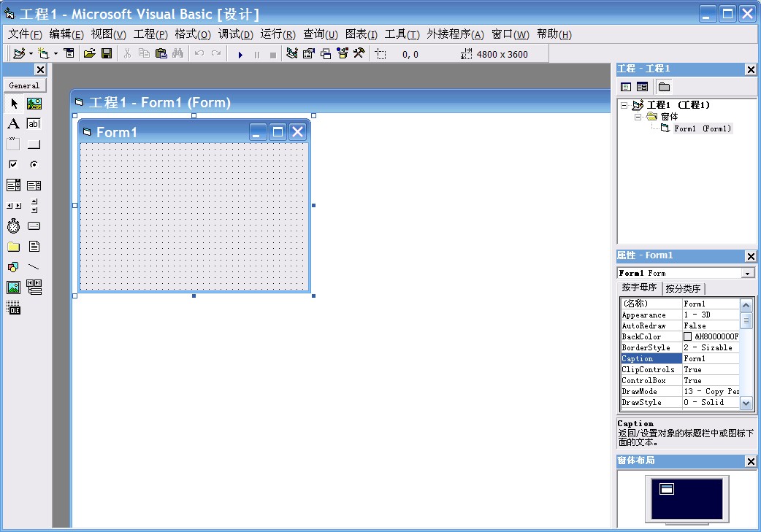Screen dimensions: 761x532
Task: Open the 运行(R) menu
Action: point(278,34)
